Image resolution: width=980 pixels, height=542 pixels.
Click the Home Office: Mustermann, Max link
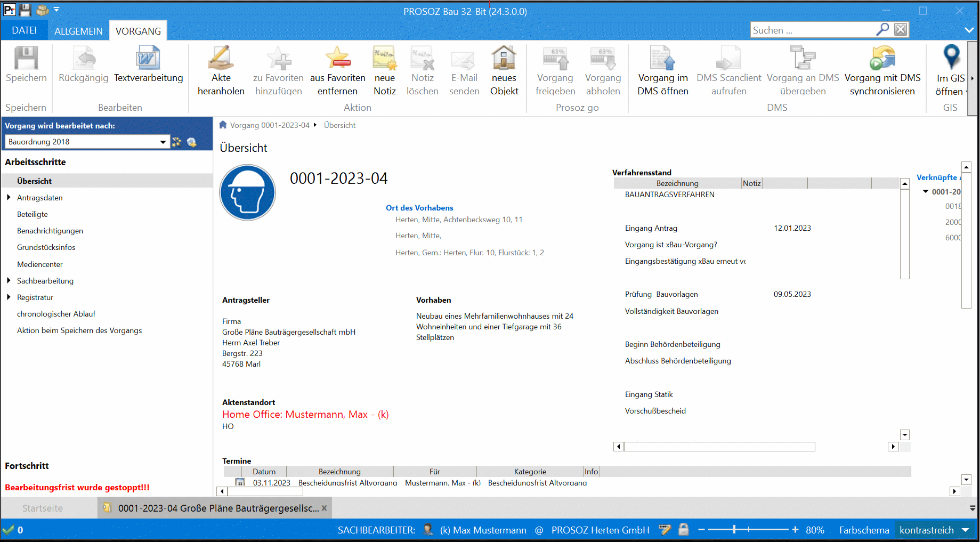click(x=305, y=414)
